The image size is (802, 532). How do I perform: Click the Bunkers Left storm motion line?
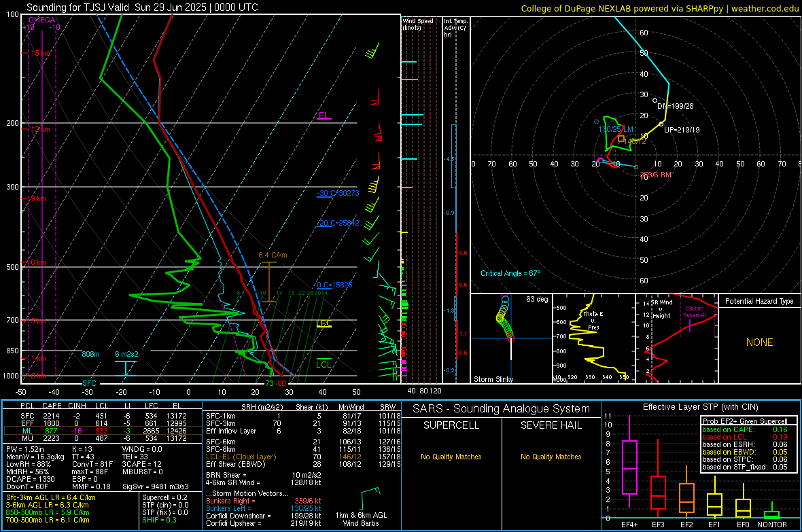click(264, 508)
